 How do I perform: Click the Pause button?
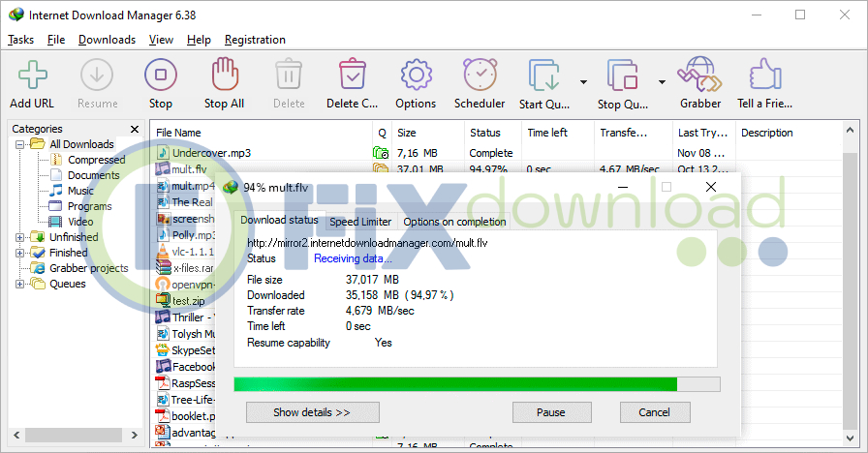click(551, 412)
